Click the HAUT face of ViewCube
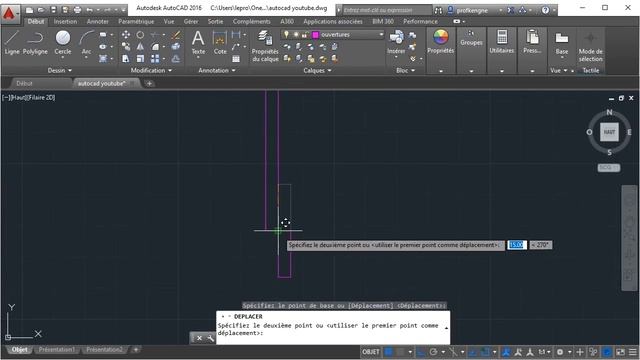 point(609,132)
